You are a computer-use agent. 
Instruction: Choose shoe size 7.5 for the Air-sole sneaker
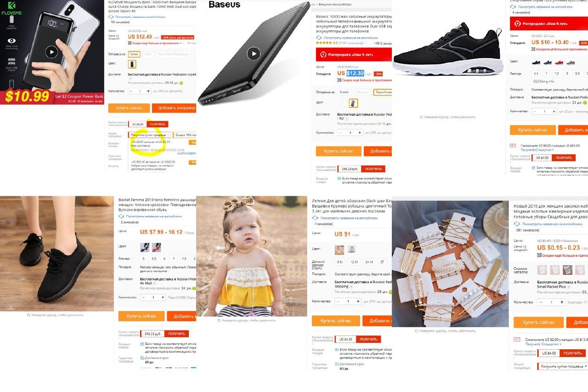click(x=557, y=74)
